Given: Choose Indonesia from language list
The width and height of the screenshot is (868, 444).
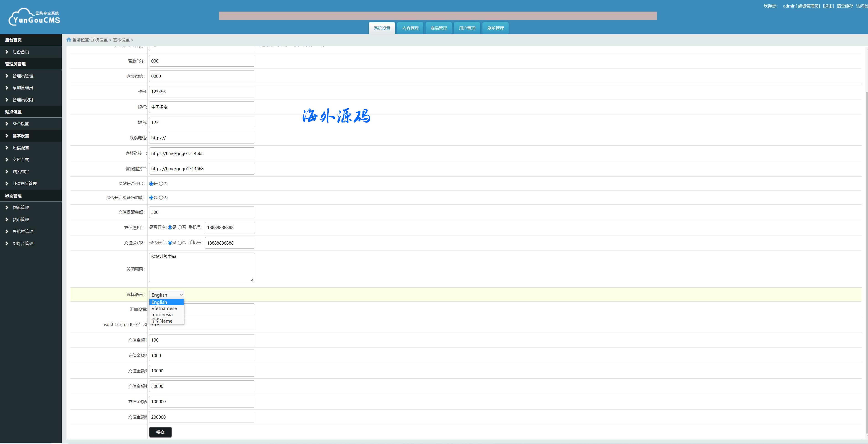Looking at the screenshot, I should [x=162, y=315].
